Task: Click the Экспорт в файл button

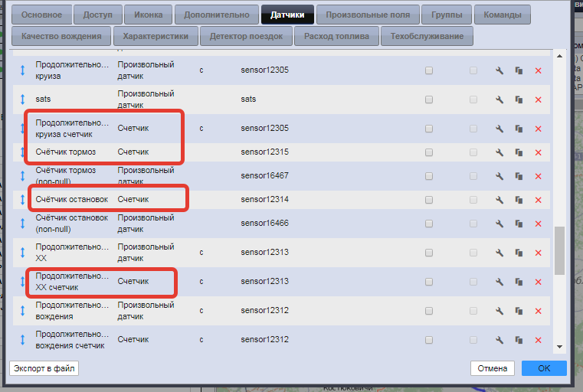Action: coord(44,368)
